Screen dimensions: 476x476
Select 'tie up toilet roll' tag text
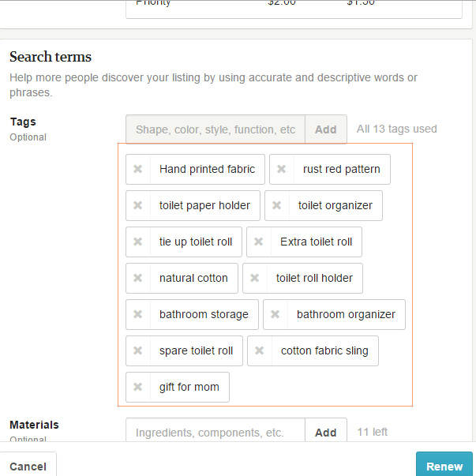pos(196,242)
